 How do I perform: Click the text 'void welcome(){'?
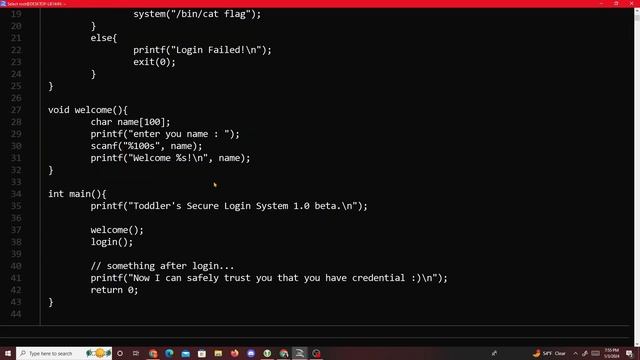tap(88, 110)
